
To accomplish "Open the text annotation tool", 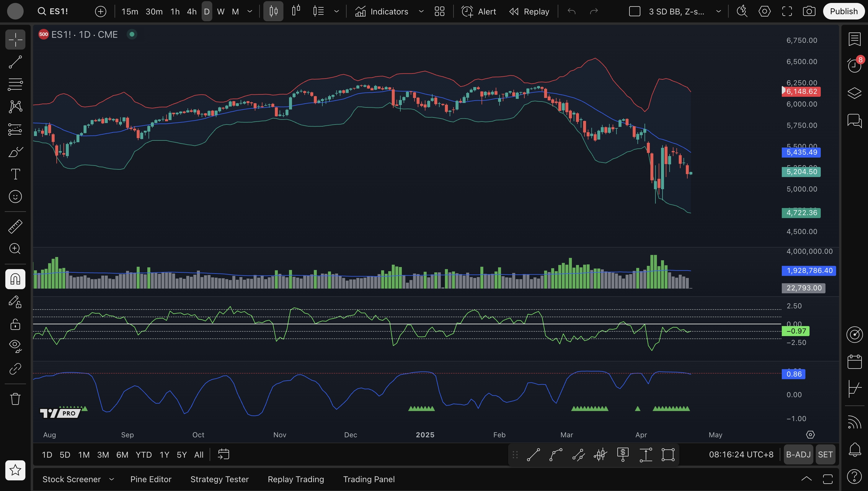I will tap(15, 174).
